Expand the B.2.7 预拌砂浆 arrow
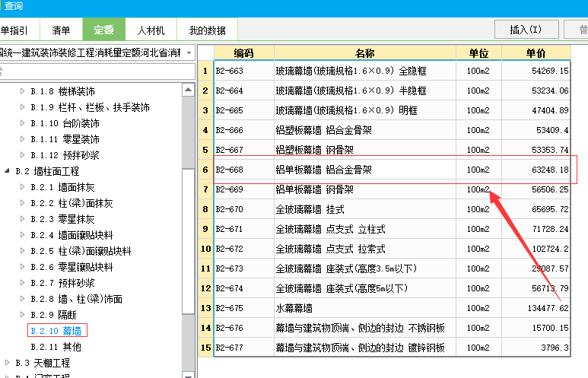Viewport: 588px width, 378px height. pyautogui.click(x=22, y=282)
